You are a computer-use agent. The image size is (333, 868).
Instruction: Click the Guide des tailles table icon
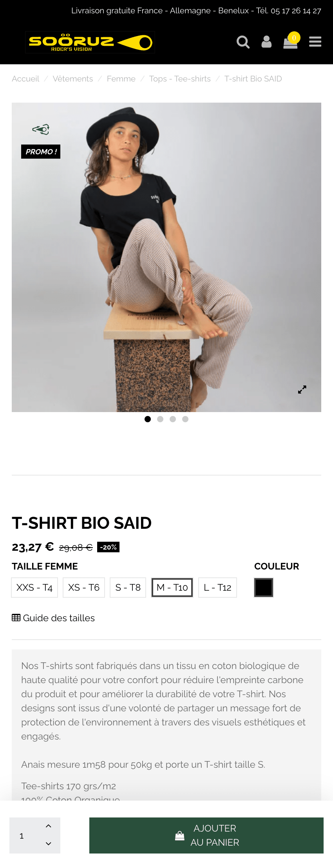point(16,618)
